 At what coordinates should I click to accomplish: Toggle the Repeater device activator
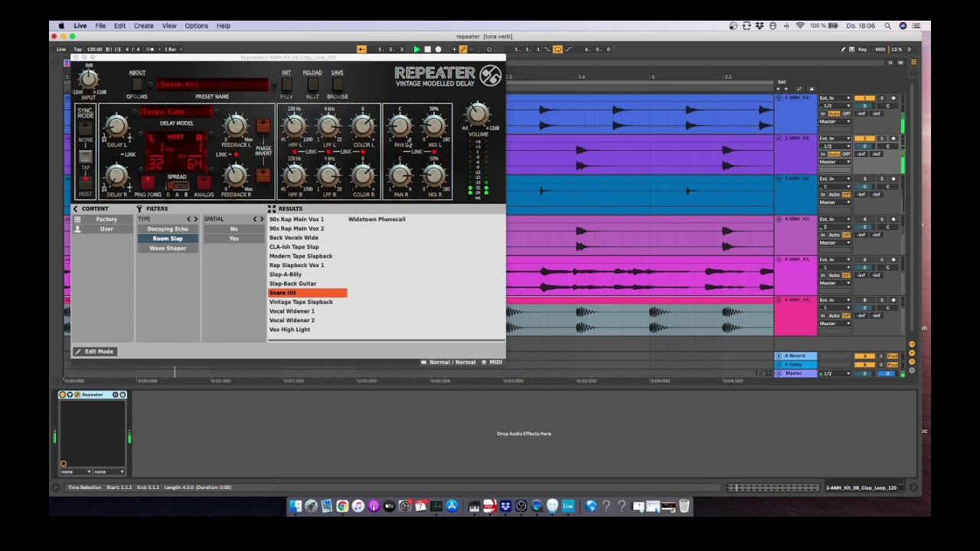[x=63, y=395]
